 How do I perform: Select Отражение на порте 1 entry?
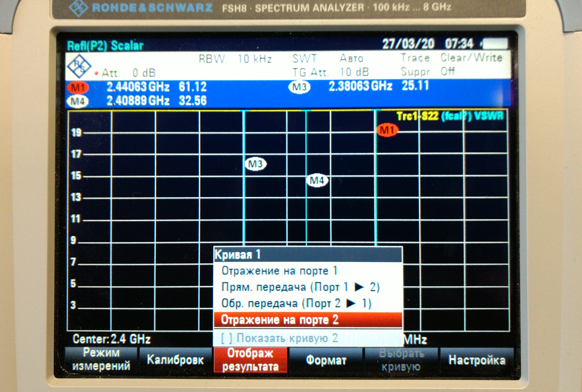coord(279,271)
